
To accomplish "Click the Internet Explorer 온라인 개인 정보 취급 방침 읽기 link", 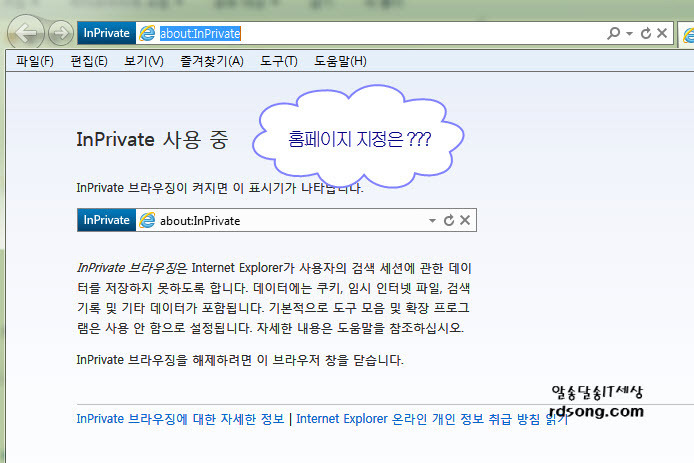I will click(432, 419).
